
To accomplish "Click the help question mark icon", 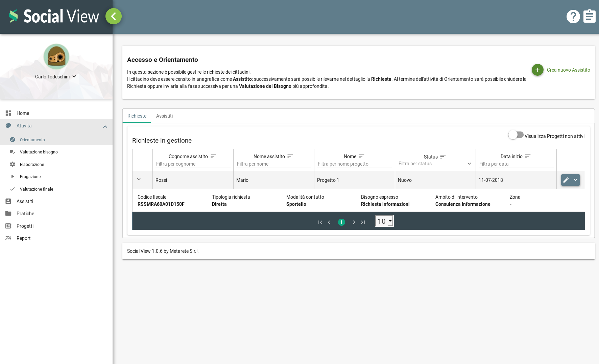I will (573, 17).
